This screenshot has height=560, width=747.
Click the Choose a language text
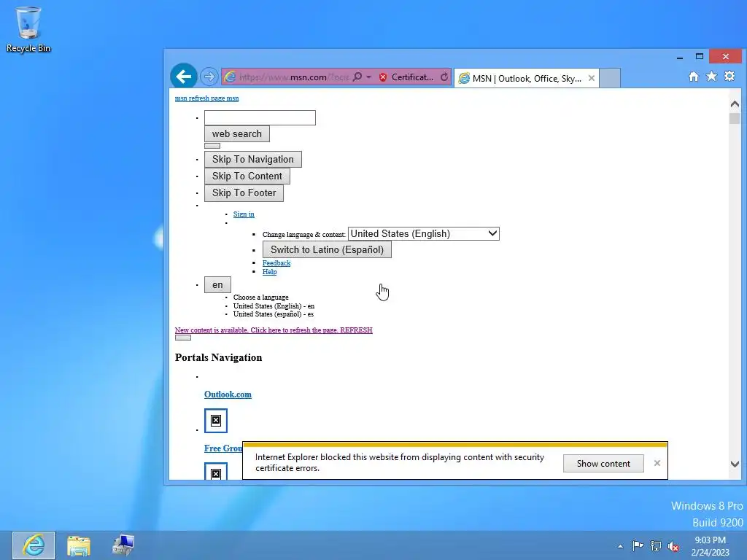click(x=260, y=297)
